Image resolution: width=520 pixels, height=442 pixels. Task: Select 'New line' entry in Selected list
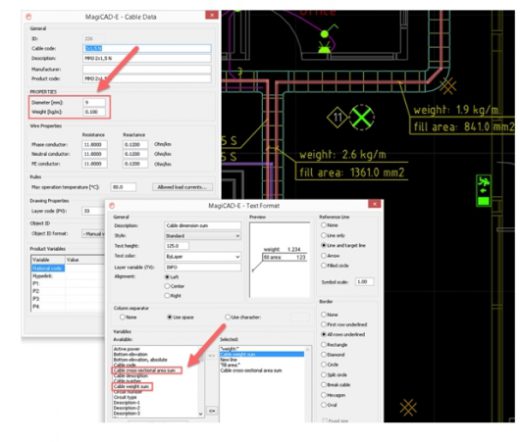tap(229, 360)
